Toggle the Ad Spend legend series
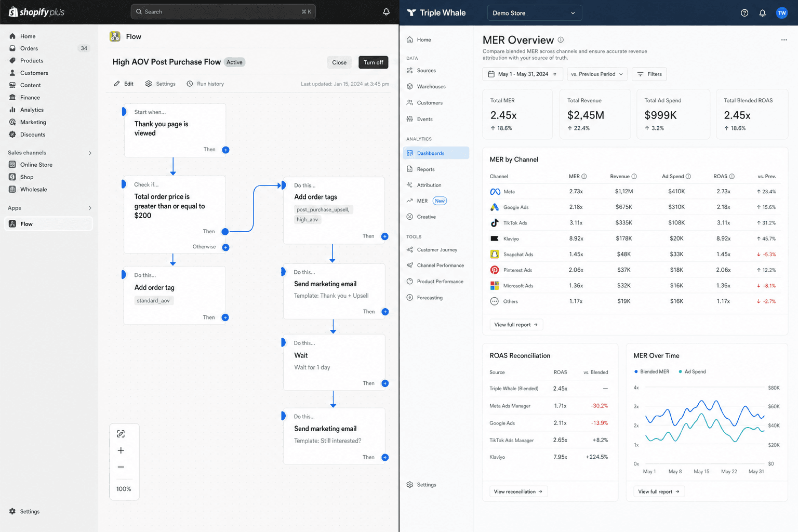 692,371
